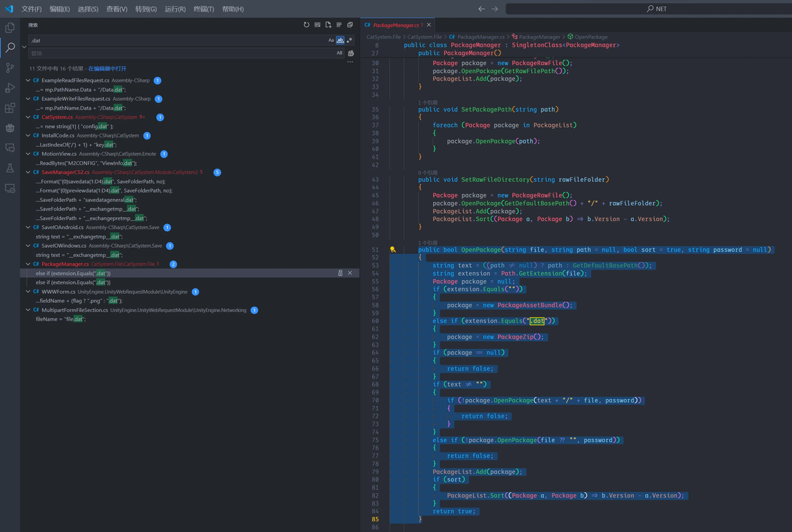The image size is (792, 532).
Task: Collapse ExampleReadFilesRequest.cs results
Action: point(29,80)
